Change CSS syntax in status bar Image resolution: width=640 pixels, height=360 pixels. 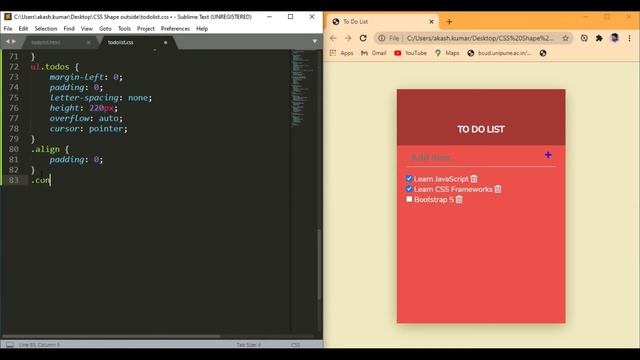pyautogui.click(x=296, y=345)
